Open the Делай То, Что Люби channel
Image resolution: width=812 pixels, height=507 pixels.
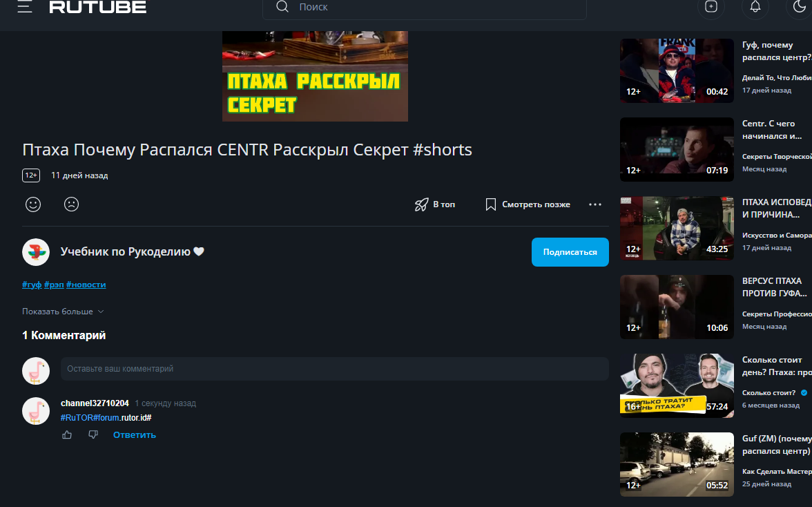(777, 78)
